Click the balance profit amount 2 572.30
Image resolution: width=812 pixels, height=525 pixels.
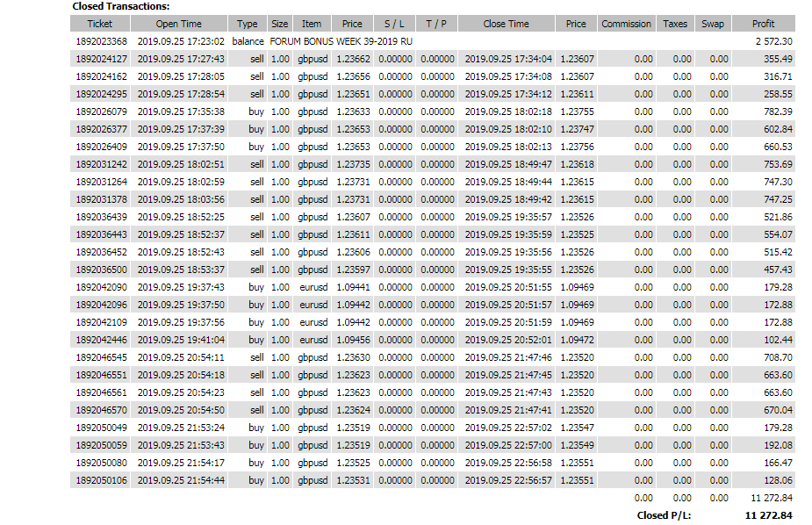(x=773, y=41)
